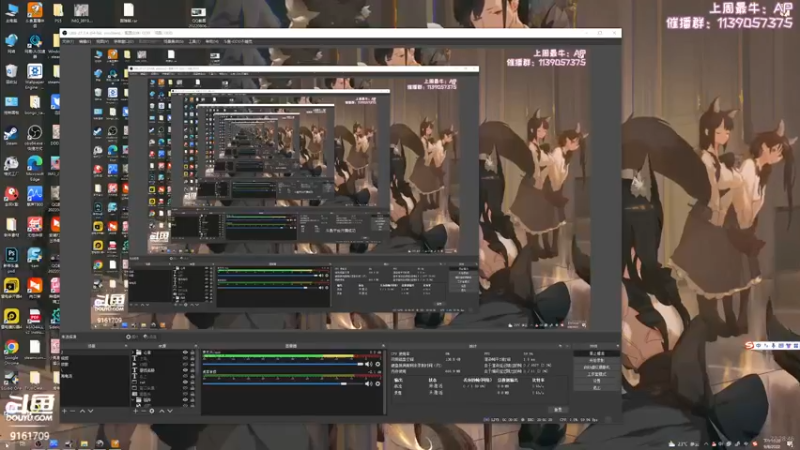
Task: Expand the collapsed source group arrow
Action: tap(133, 353)
